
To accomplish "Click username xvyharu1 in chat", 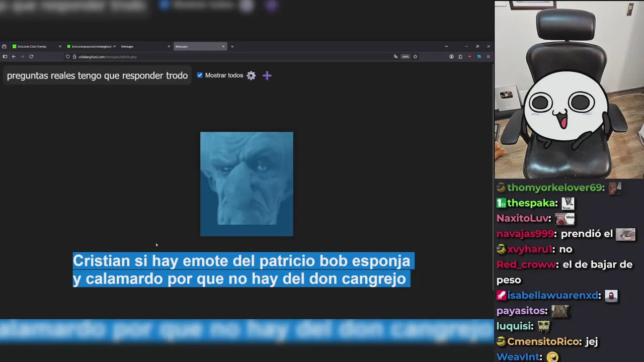I will pos(530,249).
